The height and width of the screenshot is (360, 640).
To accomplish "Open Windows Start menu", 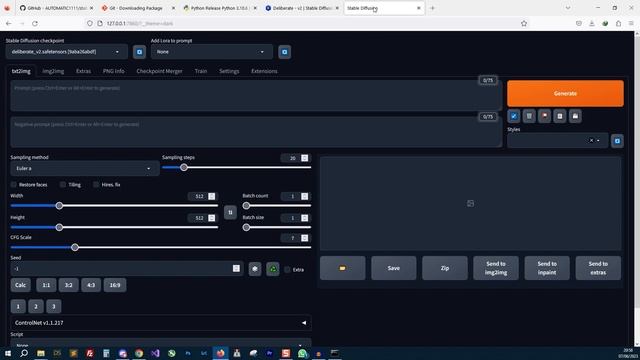I will [x=7, y=353].
